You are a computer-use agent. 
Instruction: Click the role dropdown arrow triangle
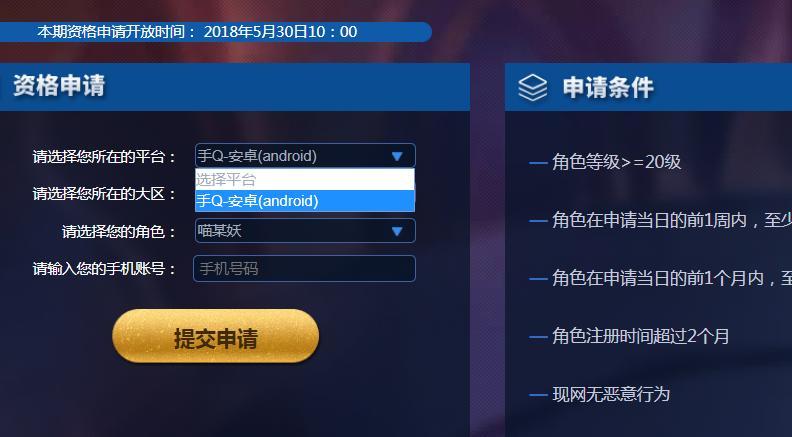coord(397,231)
